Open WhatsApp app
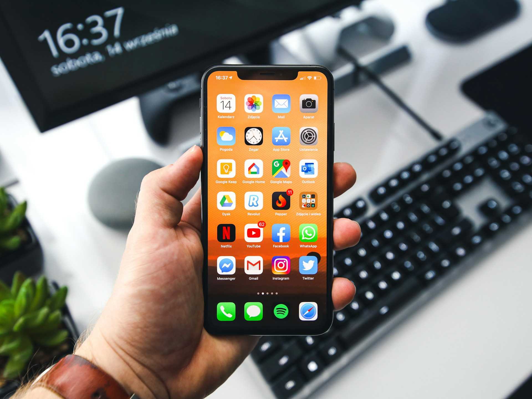The image size is (532, 399). point(310,237)
